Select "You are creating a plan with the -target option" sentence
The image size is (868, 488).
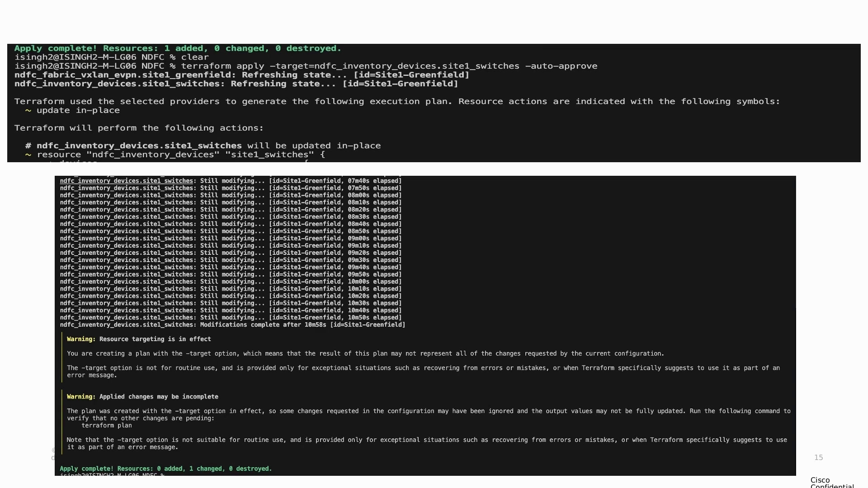click(x=365, y=354)
